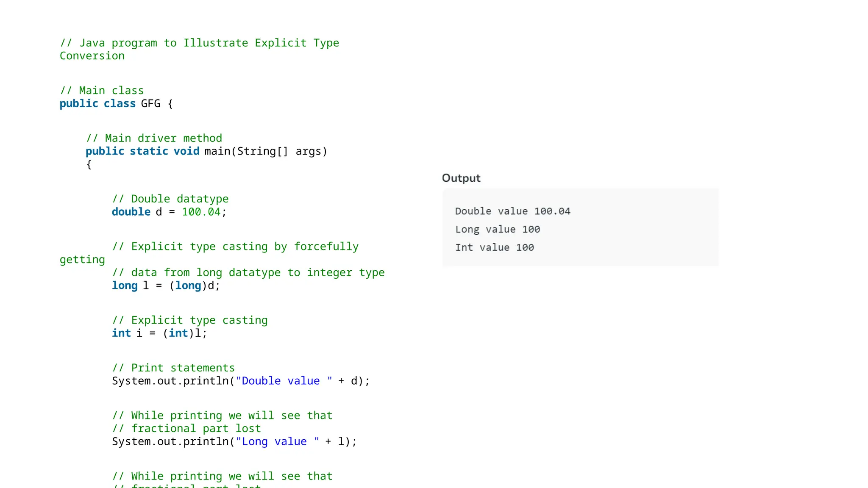Click '// Main driver method' comment

click(154, 139)
